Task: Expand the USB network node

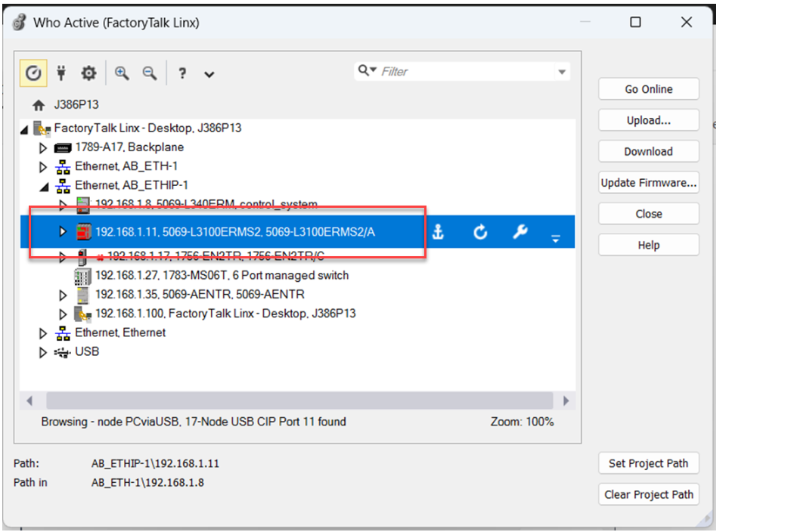Action: [x=42, y=351]
